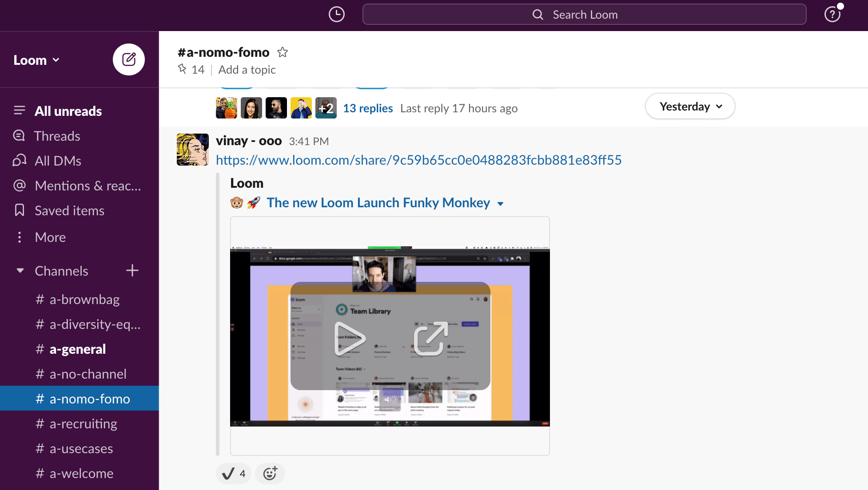Click the loom.com share URL link

pyautogui.click(x=418, y=160)
